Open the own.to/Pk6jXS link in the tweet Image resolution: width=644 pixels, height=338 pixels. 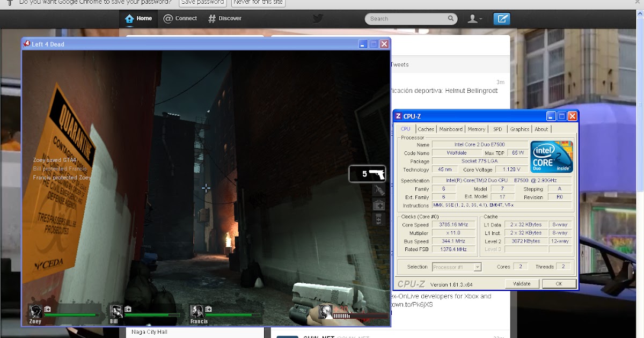pyautogui.click(x=412, y=305)
